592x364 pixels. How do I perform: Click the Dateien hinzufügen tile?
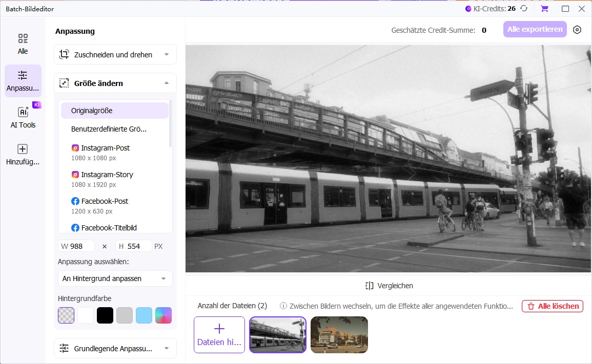click(x=219, y=335)
